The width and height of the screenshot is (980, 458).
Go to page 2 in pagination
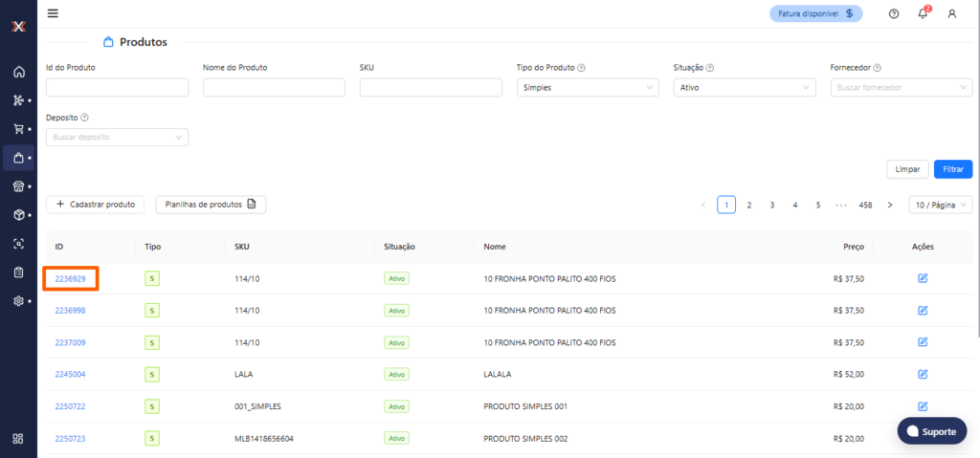tap(749, 205)
